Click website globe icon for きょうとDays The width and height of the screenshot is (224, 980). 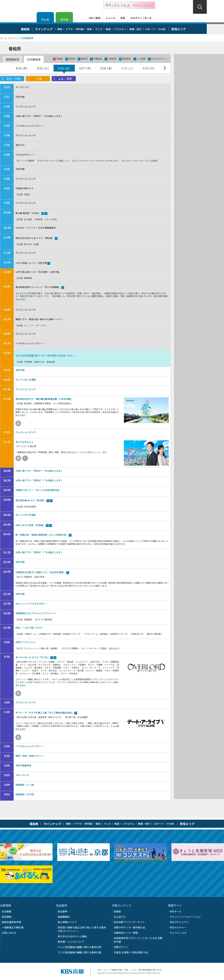(18, 458)
